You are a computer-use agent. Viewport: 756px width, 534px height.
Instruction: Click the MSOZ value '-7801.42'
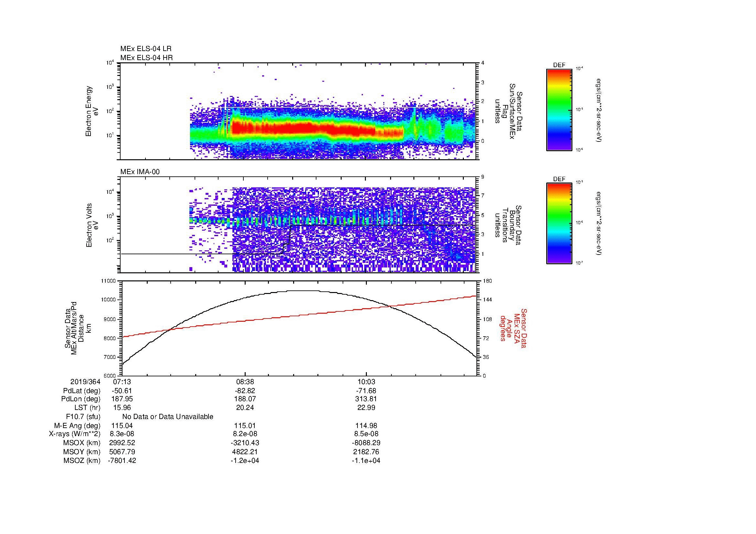coord(122,461)
